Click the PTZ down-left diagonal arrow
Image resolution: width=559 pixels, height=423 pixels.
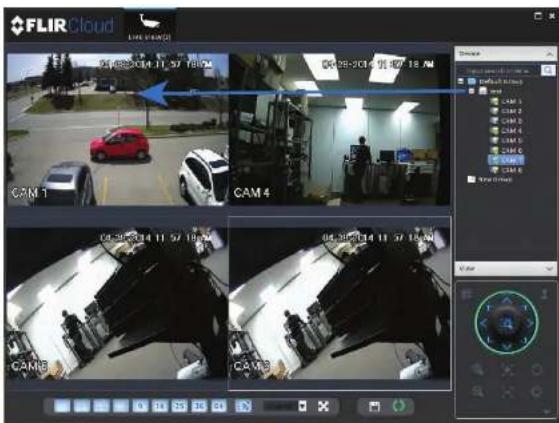489,340
